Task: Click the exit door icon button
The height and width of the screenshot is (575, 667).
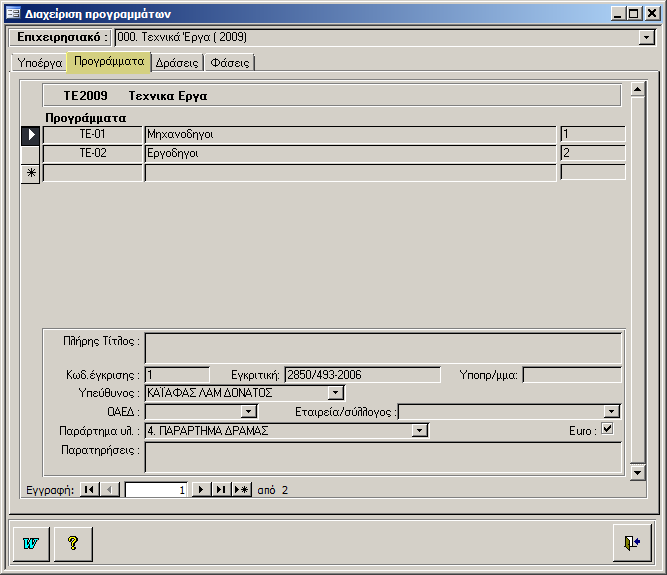Action: coord(632,543)
